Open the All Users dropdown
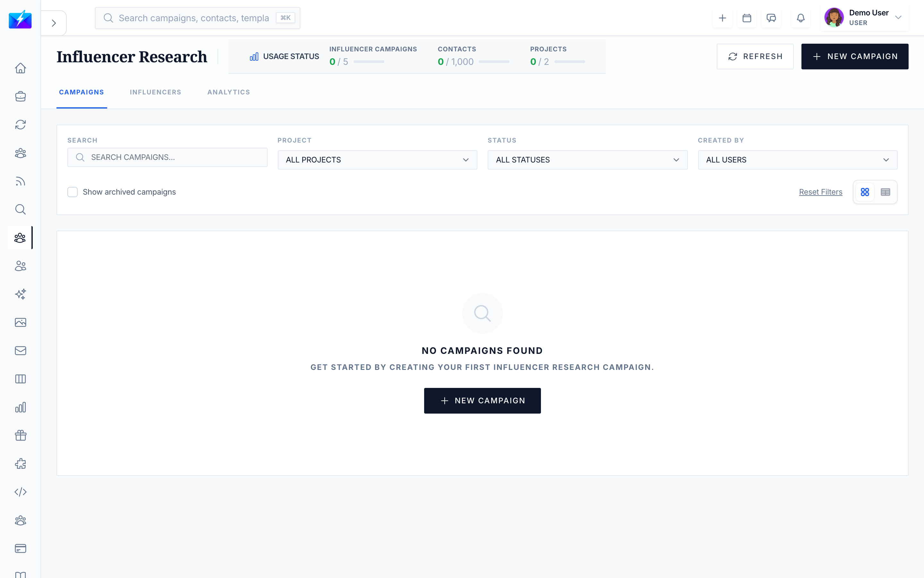The width and height of the screenshot is (924, 578). click(x=798, y=160)
